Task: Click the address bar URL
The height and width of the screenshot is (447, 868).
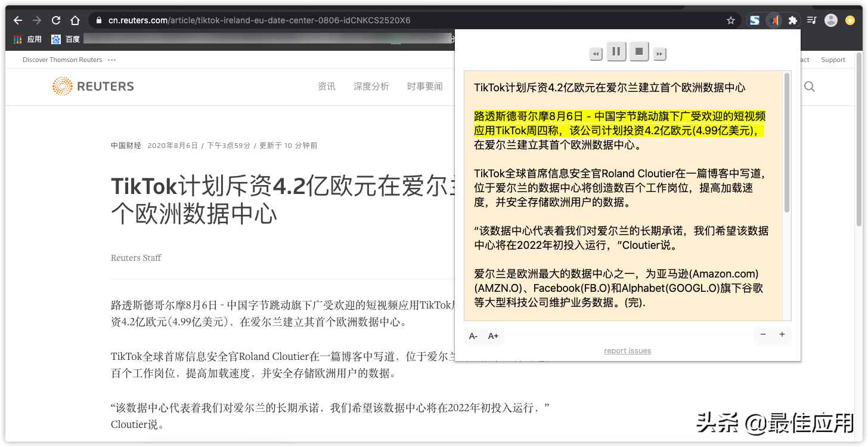Action: point(259,20)
